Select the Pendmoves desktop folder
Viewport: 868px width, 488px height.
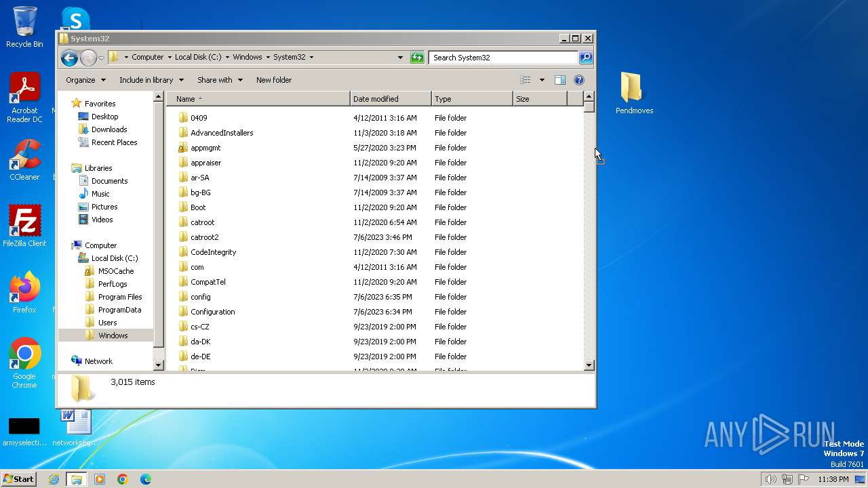[x=634, y=94]
